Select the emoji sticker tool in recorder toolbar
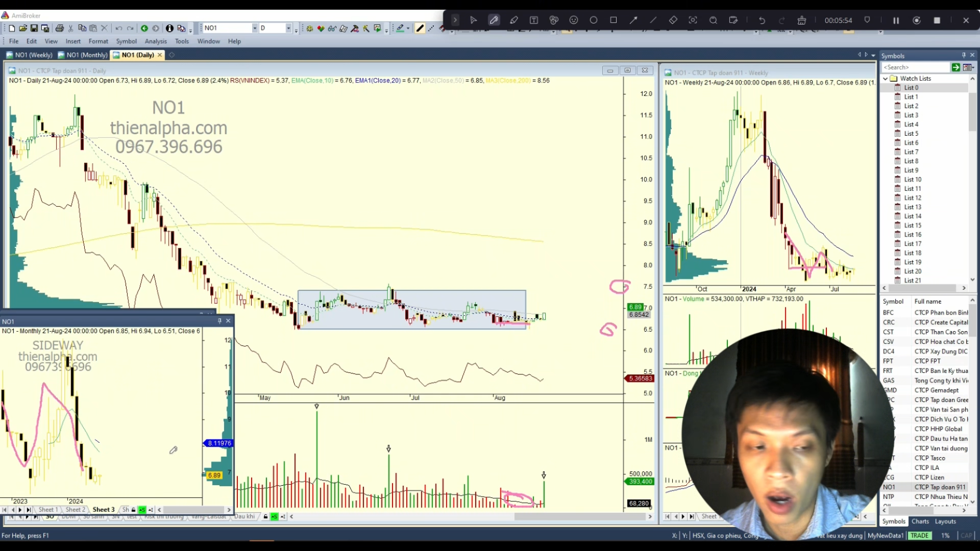 pos(574,20)
